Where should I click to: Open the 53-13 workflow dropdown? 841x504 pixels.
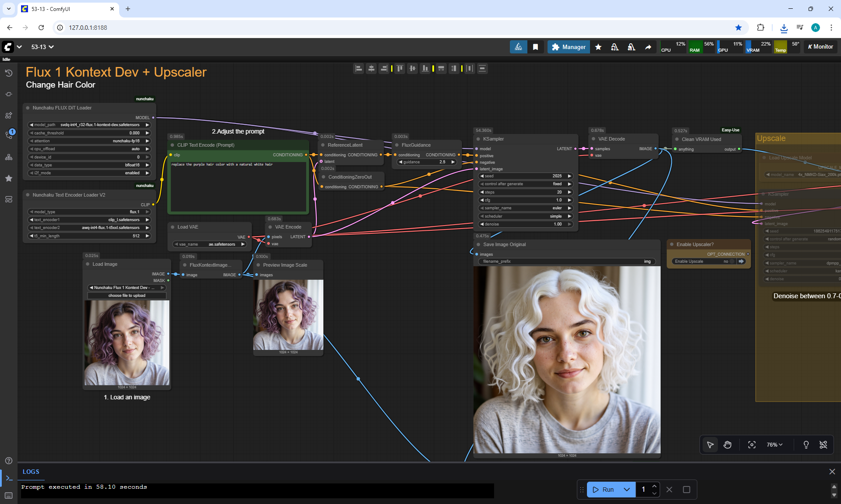[42, 47]
